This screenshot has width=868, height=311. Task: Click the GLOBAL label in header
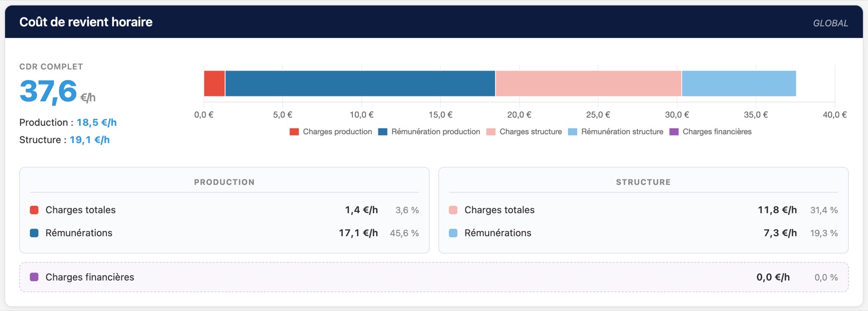click(831, 23)
